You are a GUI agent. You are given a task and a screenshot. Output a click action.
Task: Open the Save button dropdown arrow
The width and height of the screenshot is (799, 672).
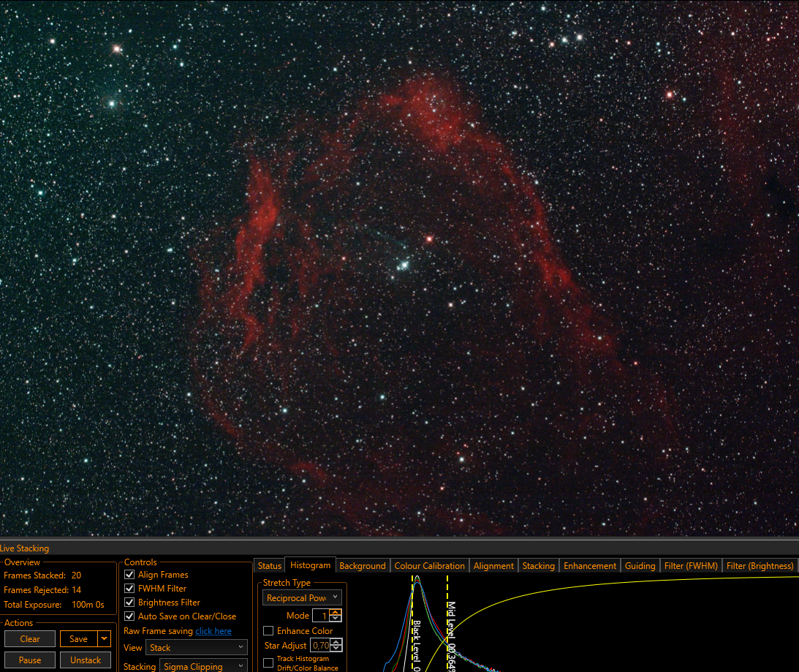click(105, 639)
